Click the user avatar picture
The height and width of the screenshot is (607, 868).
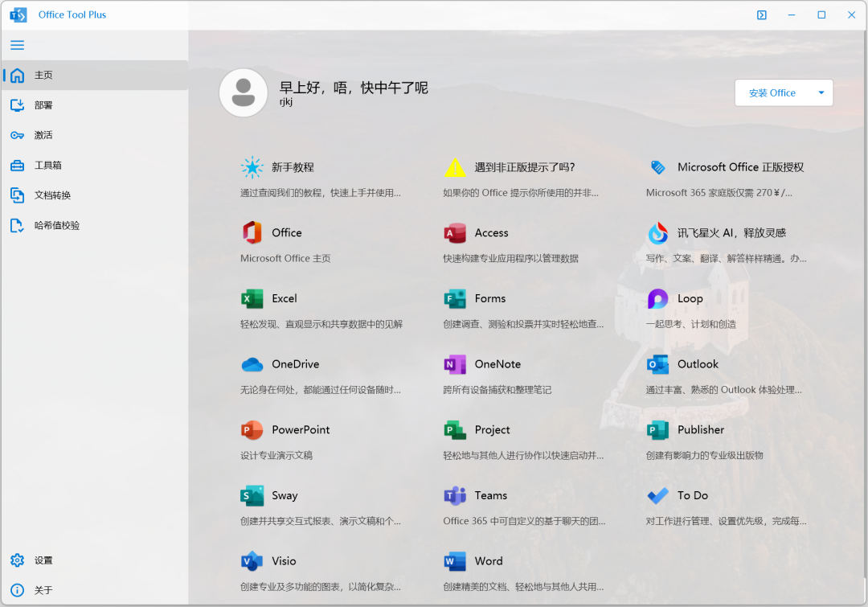click(x=244, y=92)
